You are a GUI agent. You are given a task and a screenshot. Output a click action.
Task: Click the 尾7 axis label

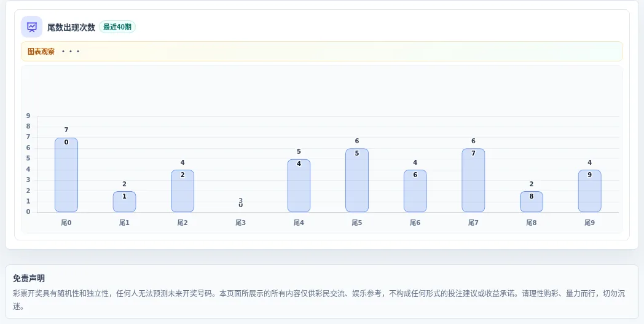coord(473,223)
